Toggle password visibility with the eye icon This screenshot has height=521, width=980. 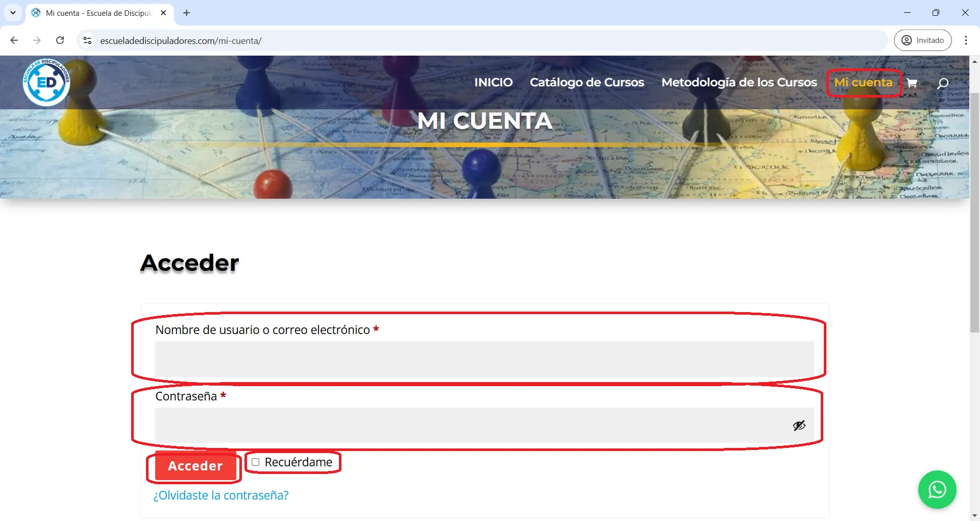(x=799, y=425)
